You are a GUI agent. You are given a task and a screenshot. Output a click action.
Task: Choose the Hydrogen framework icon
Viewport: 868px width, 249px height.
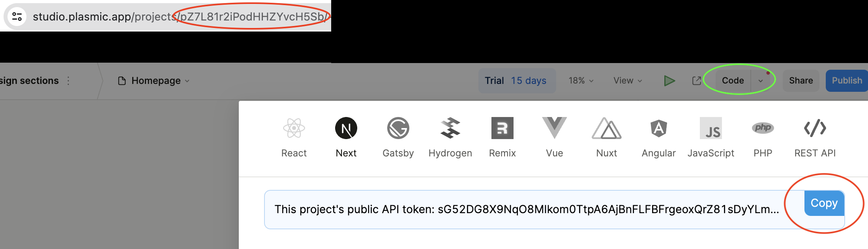(x=450, y=128)
